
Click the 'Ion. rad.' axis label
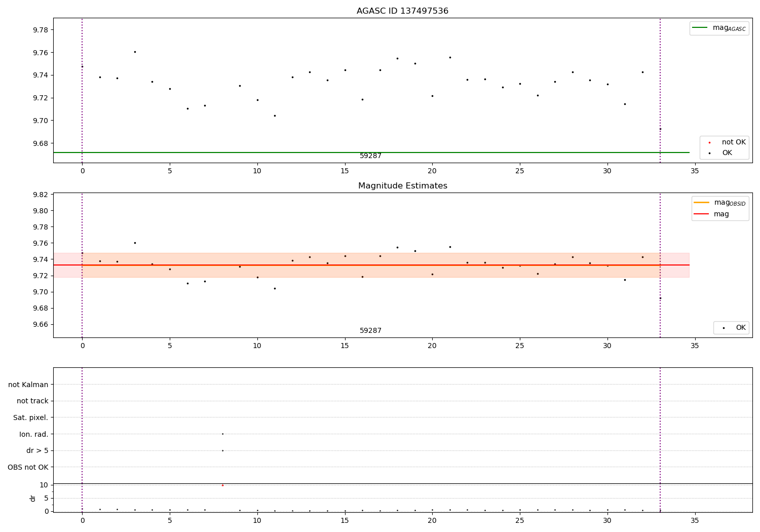(x=34, y=434)
